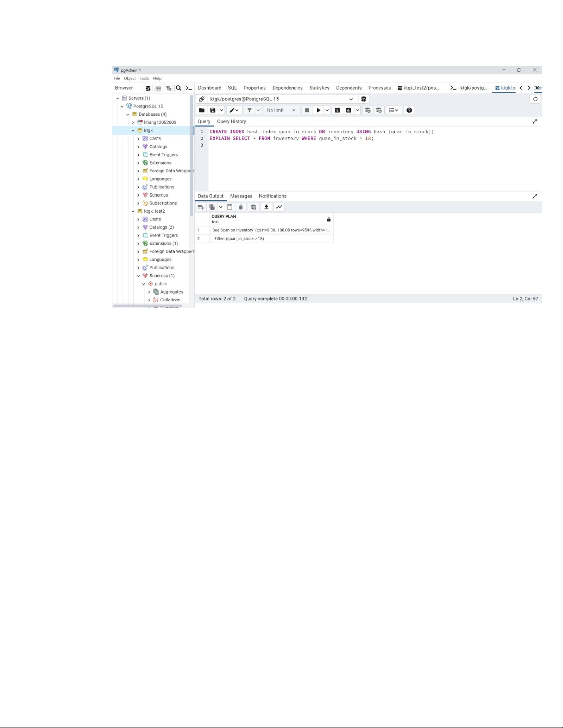This screenshot has width=563, height=728.
Task: Click the Browser tree vertical scrollbar
Action: (192, 155)
